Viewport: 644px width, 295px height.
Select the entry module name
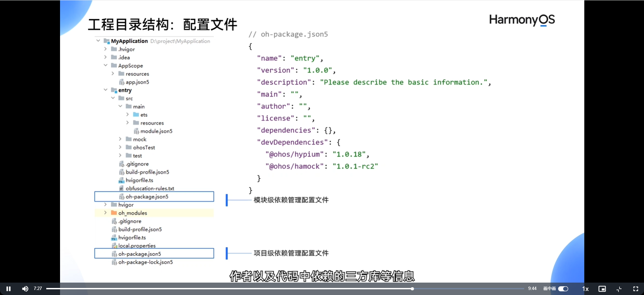tap(125, 90)
